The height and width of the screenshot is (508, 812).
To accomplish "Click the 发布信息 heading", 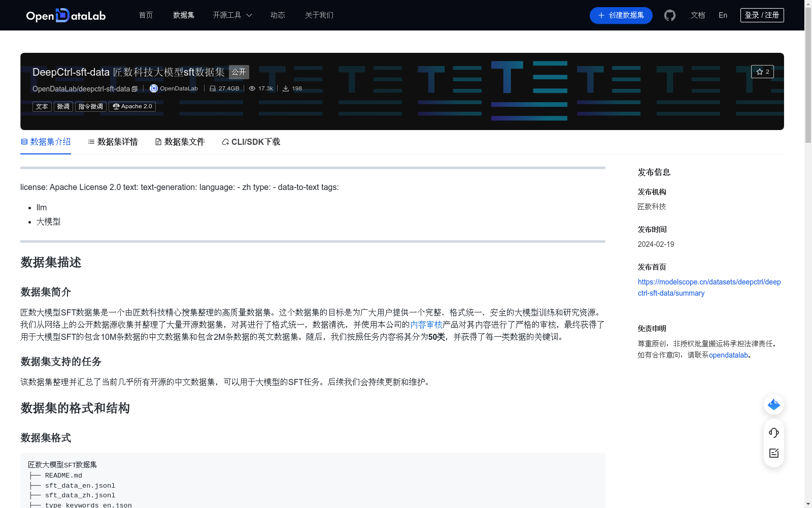I will coord(654,172).
